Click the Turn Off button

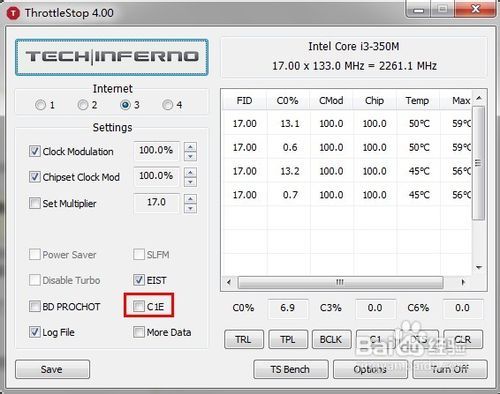click(x=450, y=369)
